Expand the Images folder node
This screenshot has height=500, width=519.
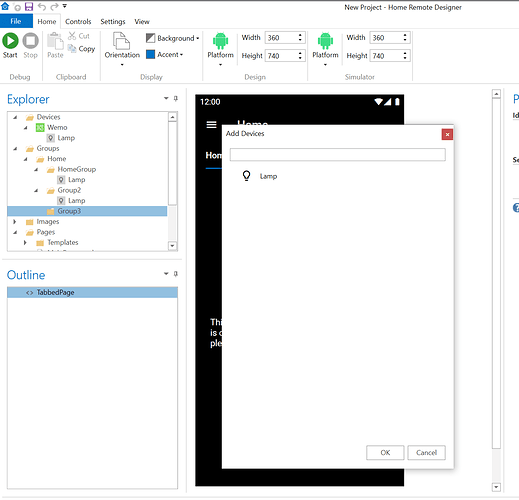[14, 222]
